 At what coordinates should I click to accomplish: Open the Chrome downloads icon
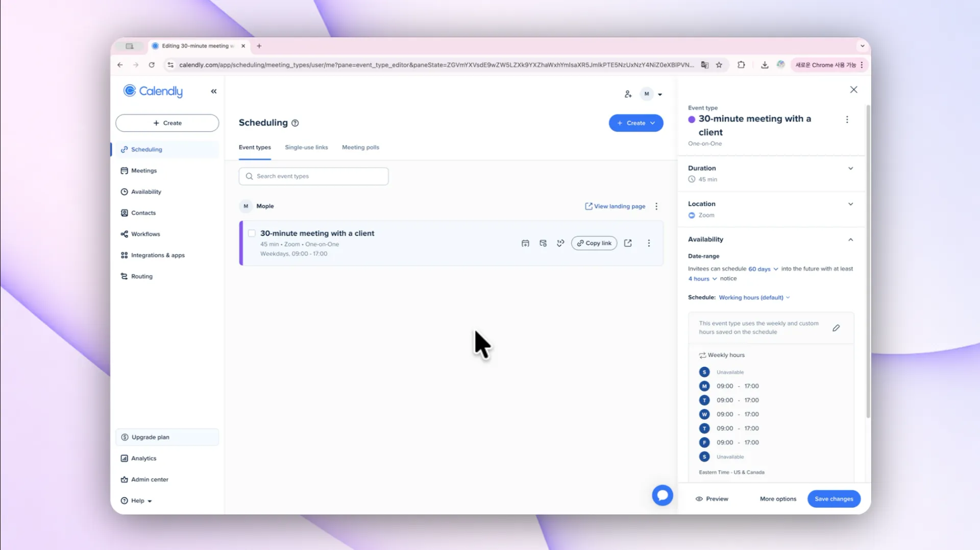pos(765,65)
